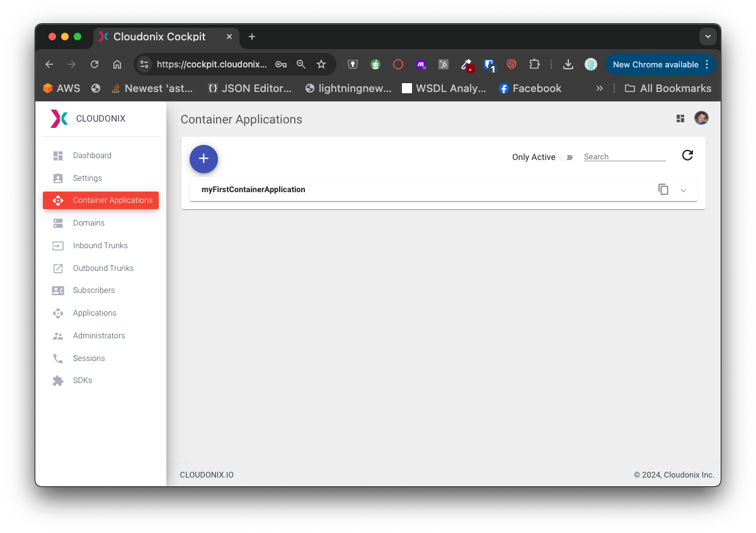This screenshot has height=533, width=756.
Task: Open the Chrome extensions puzzle icon
Action: point(534,64)
